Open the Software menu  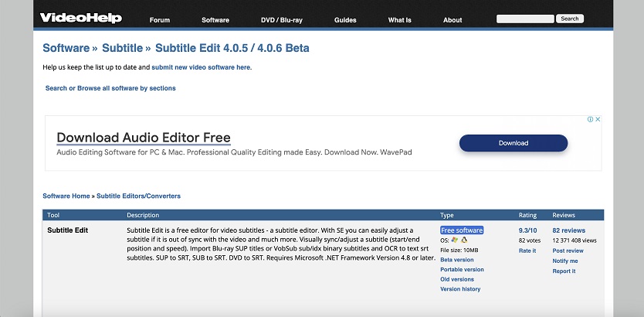click(215, 20)
